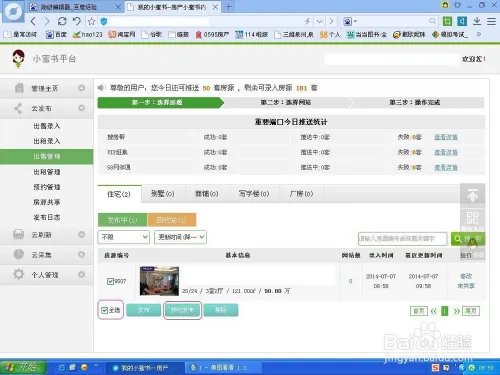Click the 小蜜书平台 mascot logo
Image resolution: width=500 pixels, height=375 pixels.
18,59
